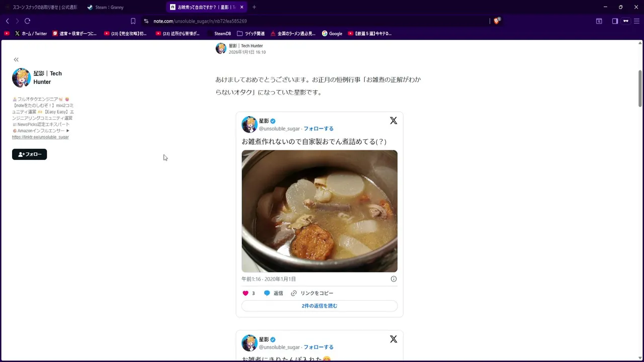The image size is (644, 362).
Task: Minimize the browser window
Action: tap(605, 7)
